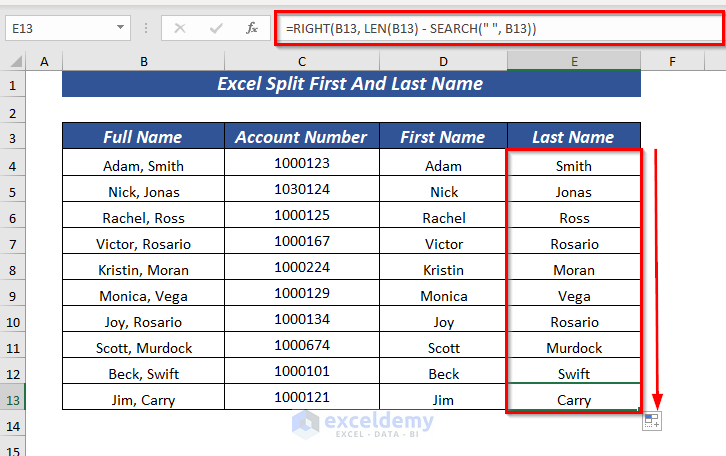Select row 3 header
The width and height of the screenshot is (726, 456).
coord(13,138)
